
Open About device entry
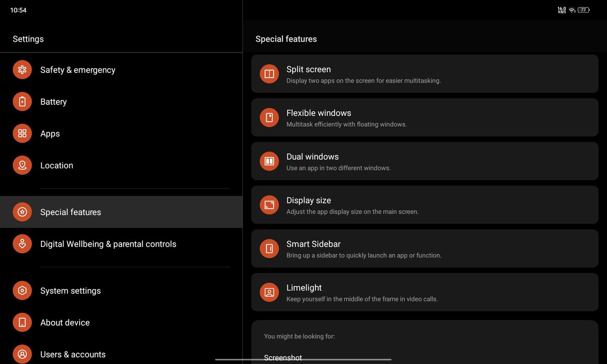click(x=121, y=322)
